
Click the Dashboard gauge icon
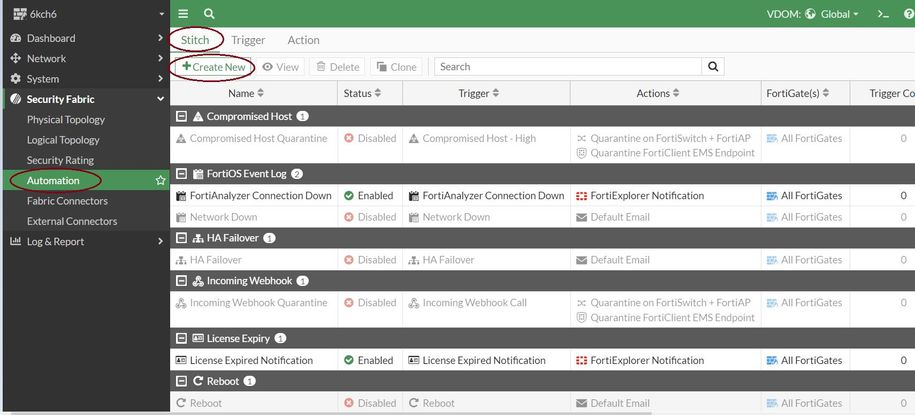coord(16,38)
